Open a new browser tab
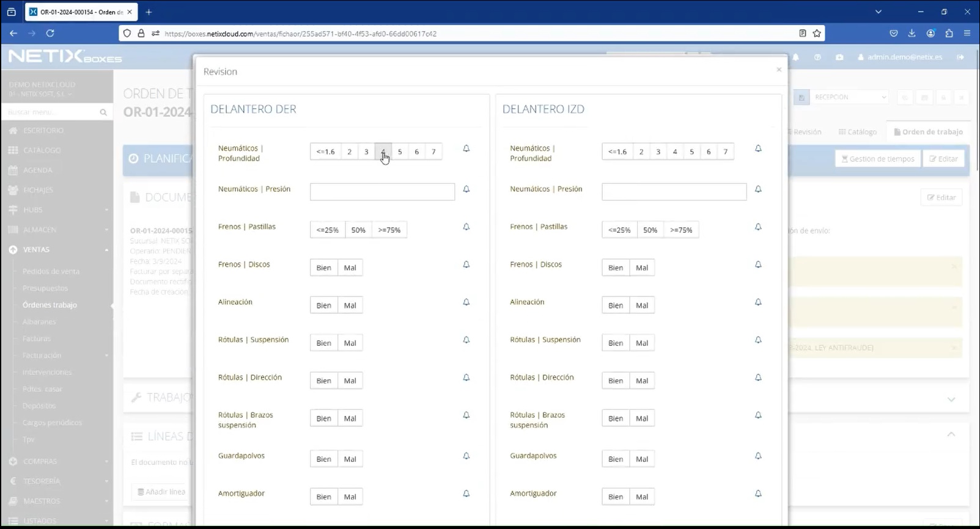The image size is (980, 529). [149, 12]
